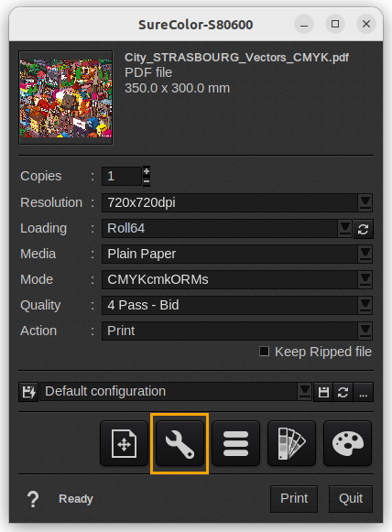Increase copies with the plus stepper
392x532 pixels.
pos(147,171)
